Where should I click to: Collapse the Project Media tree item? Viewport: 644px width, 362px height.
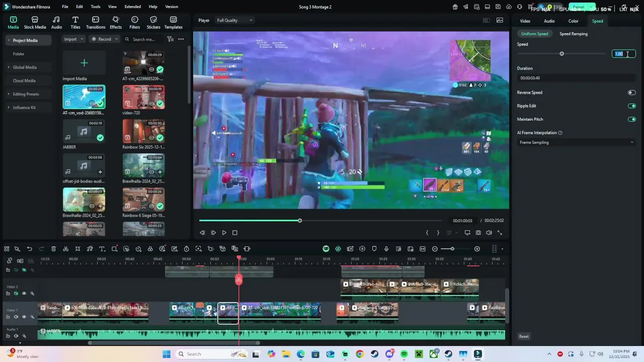(x=9, y=41)
